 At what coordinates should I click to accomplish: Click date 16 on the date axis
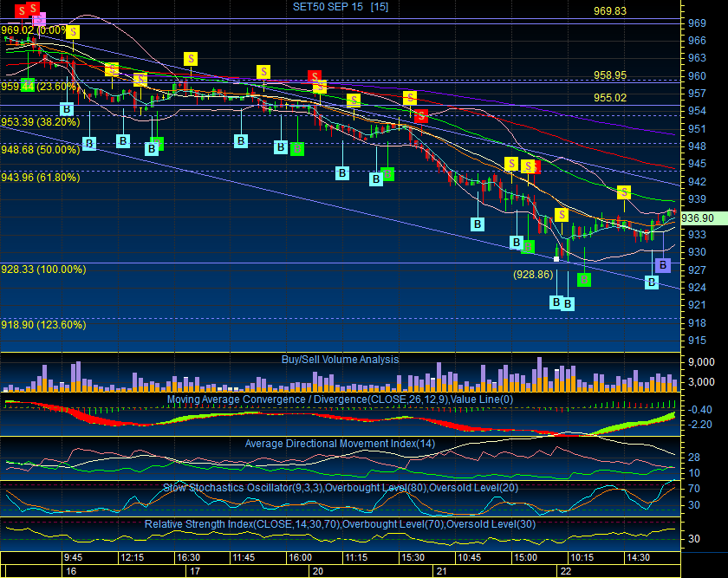pos(71,571)
